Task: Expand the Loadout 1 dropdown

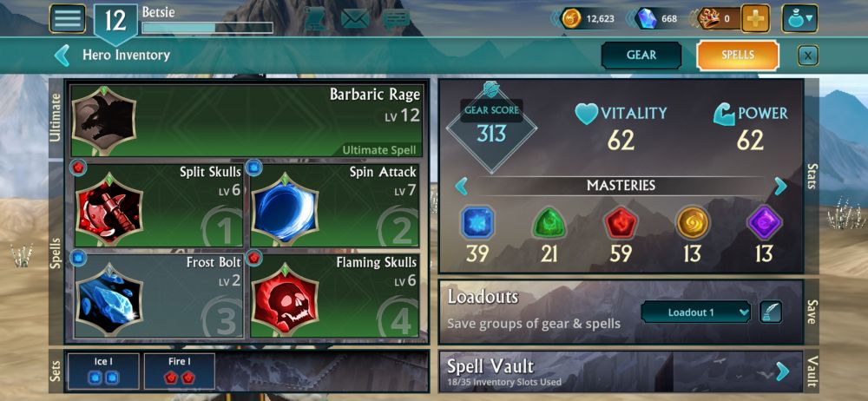Action: (696, 312)
